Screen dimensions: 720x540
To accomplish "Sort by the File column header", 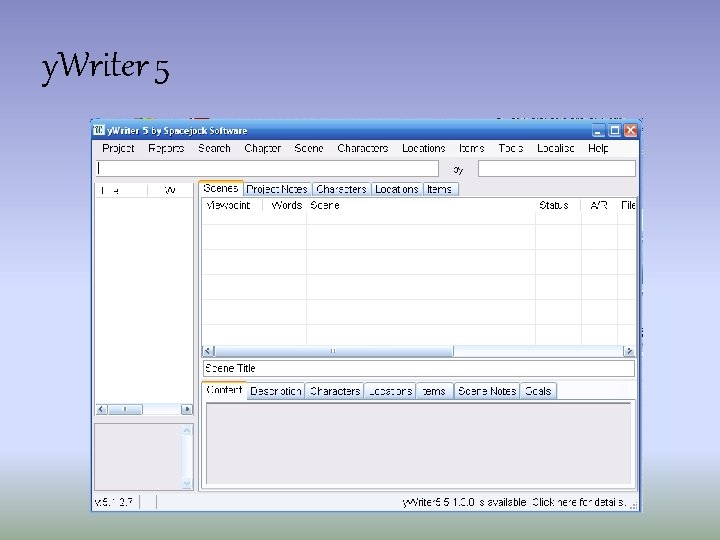I will tap(627, 205).
